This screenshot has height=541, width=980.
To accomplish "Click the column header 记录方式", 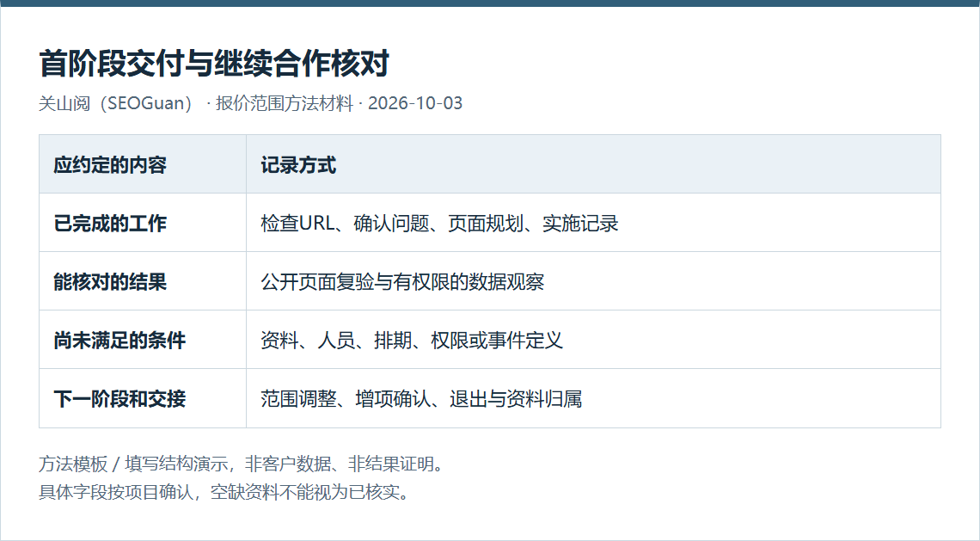I will coord(298,165).
